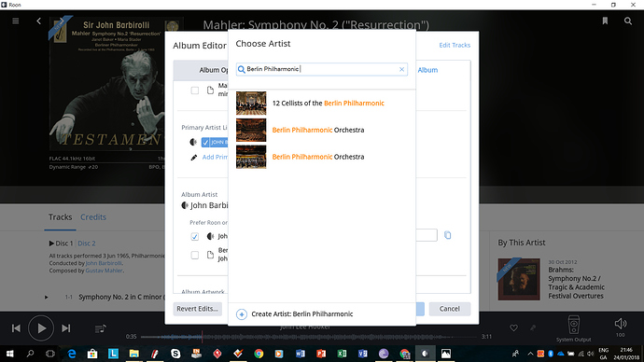The image size is (644, 362).
Task: Open the bookmark icon in header
Action: pos(605,21)
